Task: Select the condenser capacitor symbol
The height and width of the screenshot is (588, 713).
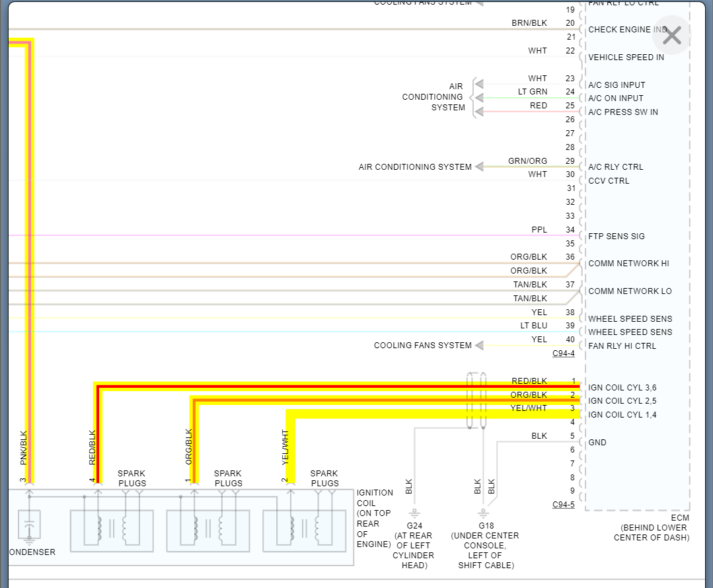Action: [x=28, y=529]
